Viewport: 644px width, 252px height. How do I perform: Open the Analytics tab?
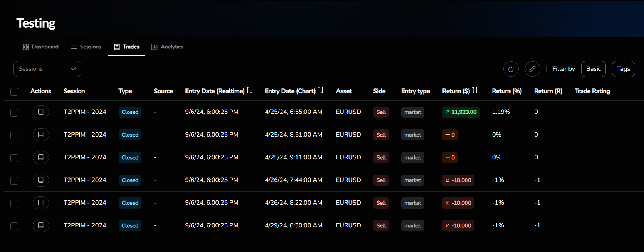pos(167,47)
